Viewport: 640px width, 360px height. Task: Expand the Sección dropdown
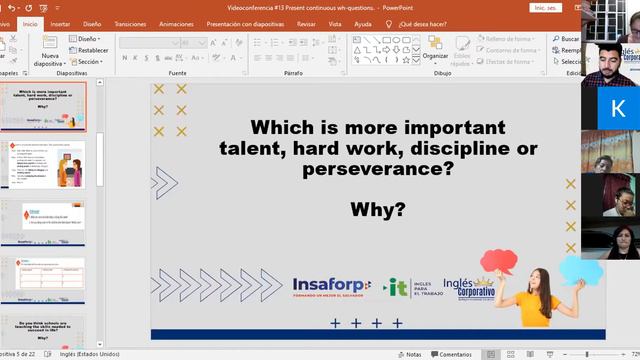click(x=86, y=62)
